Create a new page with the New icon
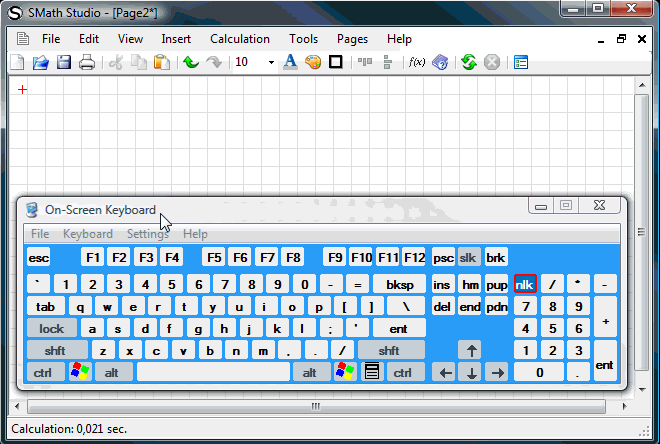 pyautogui.click(x=17, y=62)
